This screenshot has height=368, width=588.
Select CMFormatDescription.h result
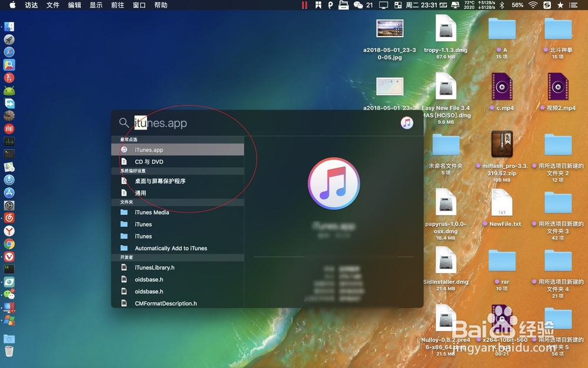(178, 303)
